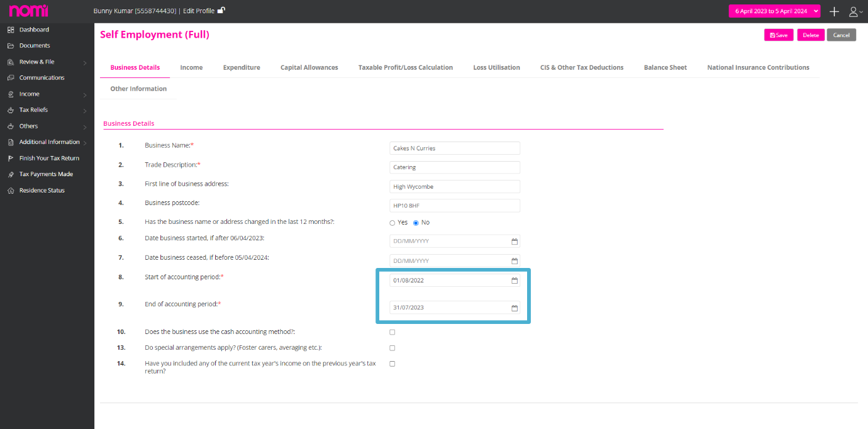
Task: Go to Communications in sidebar
Action: point(42,78)
